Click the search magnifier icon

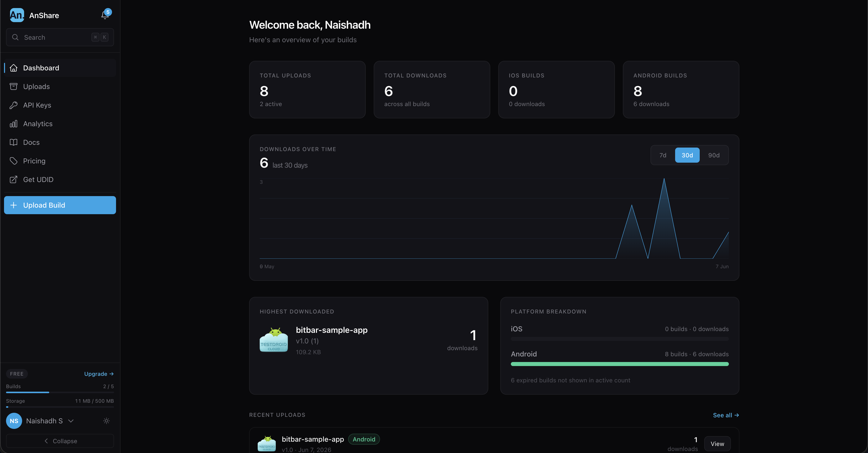click(15, 37)
